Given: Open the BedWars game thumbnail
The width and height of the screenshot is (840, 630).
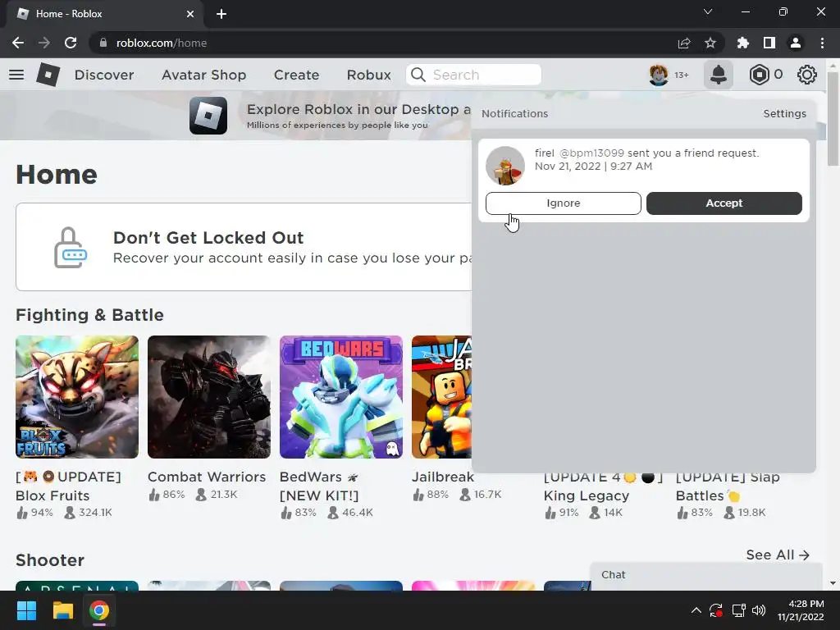Looking at the screenshot, I should tap(340, 397).
